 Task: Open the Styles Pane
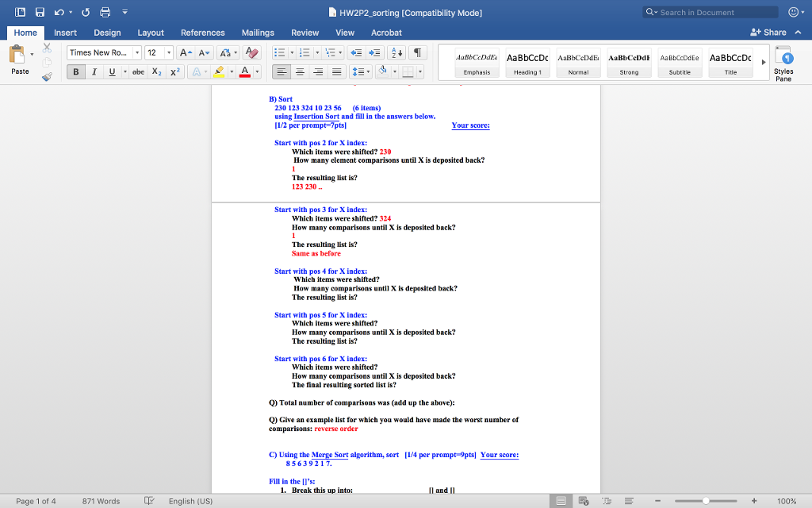(x=783, y=63)
